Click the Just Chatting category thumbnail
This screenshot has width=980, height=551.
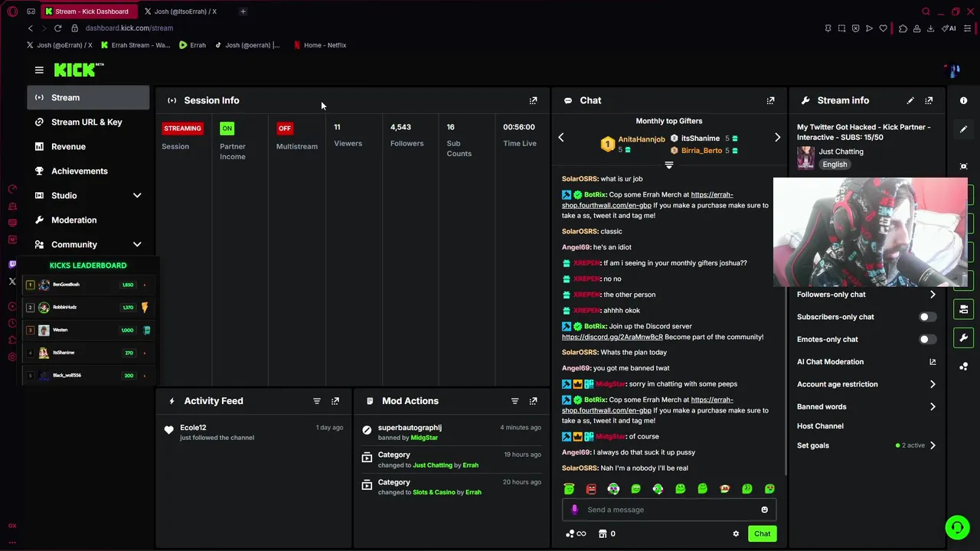coord(805,158)
